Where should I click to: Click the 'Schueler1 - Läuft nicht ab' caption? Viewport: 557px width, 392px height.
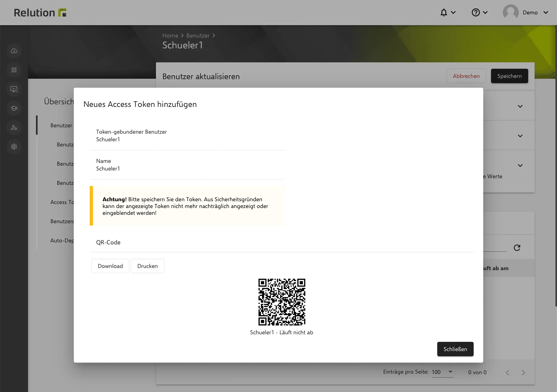281,332
